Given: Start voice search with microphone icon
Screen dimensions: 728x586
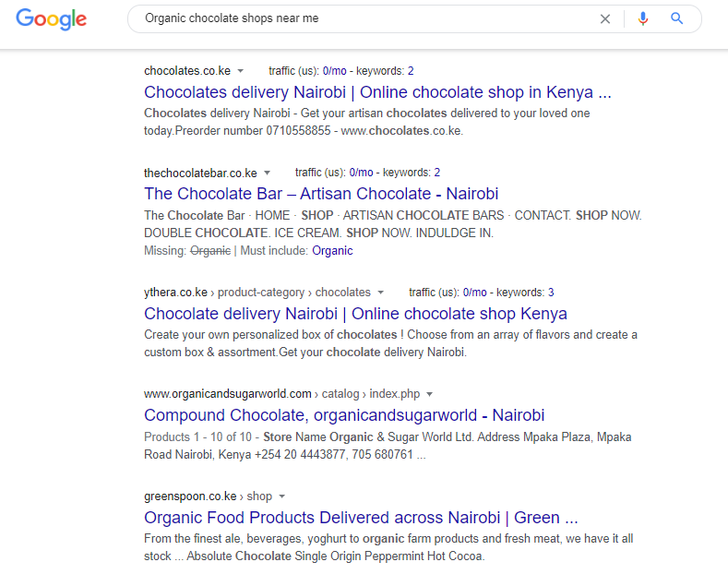Looking at the screenshot, I should point(643,18).
